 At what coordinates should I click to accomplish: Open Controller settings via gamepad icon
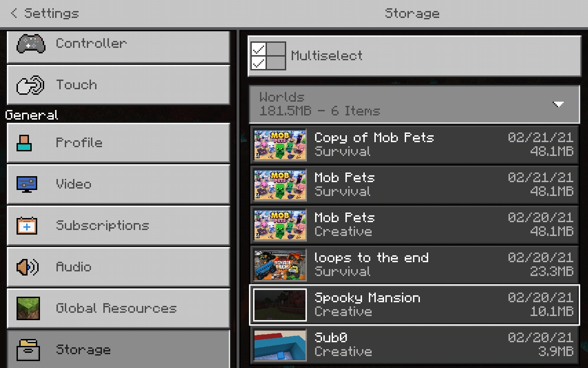31,44
